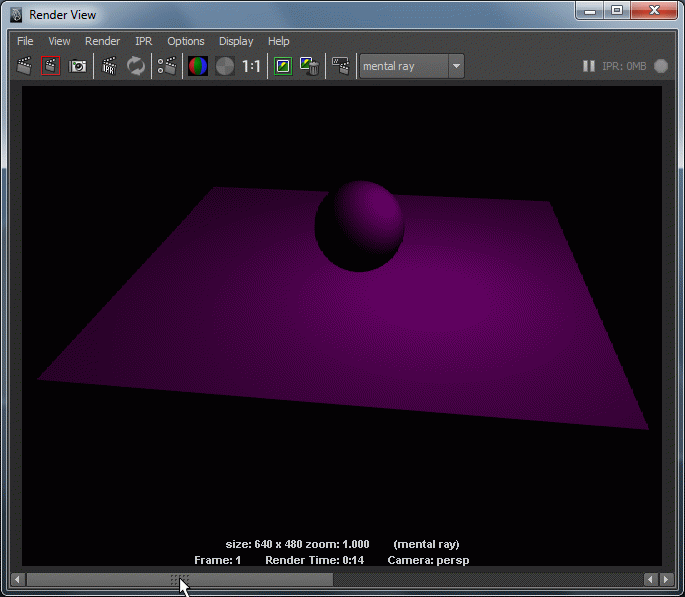Select the Render Region tool

tap(50, 67)
